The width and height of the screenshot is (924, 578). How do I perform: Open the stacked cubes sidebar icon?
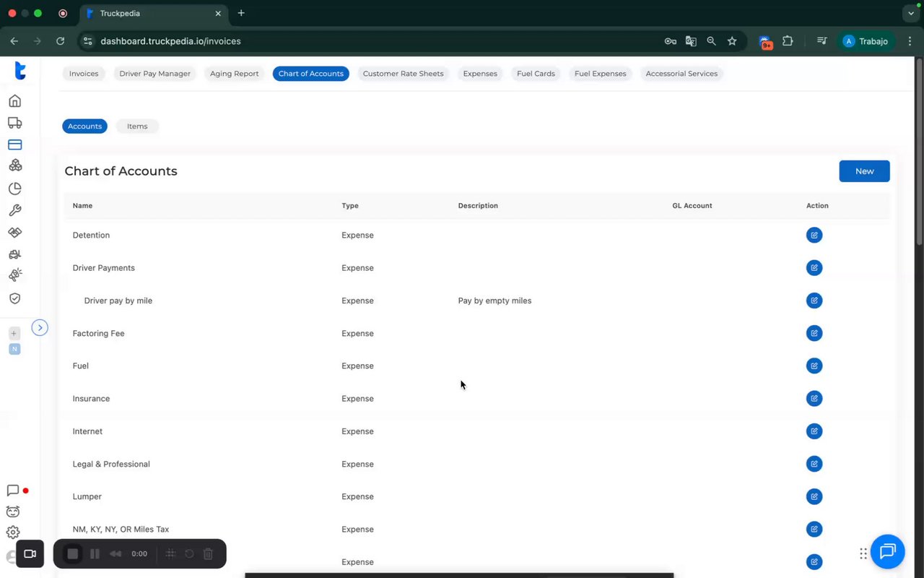14,165
